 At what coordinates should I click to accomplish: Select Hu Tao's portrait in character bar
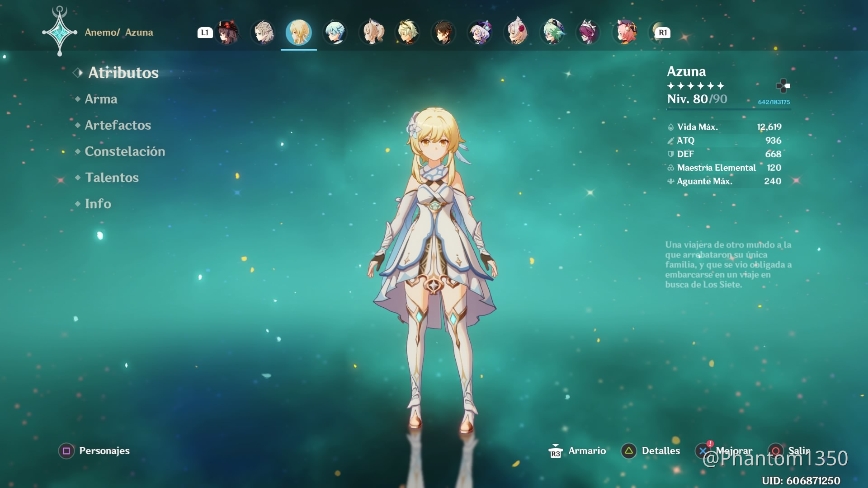tap(227, 33)
